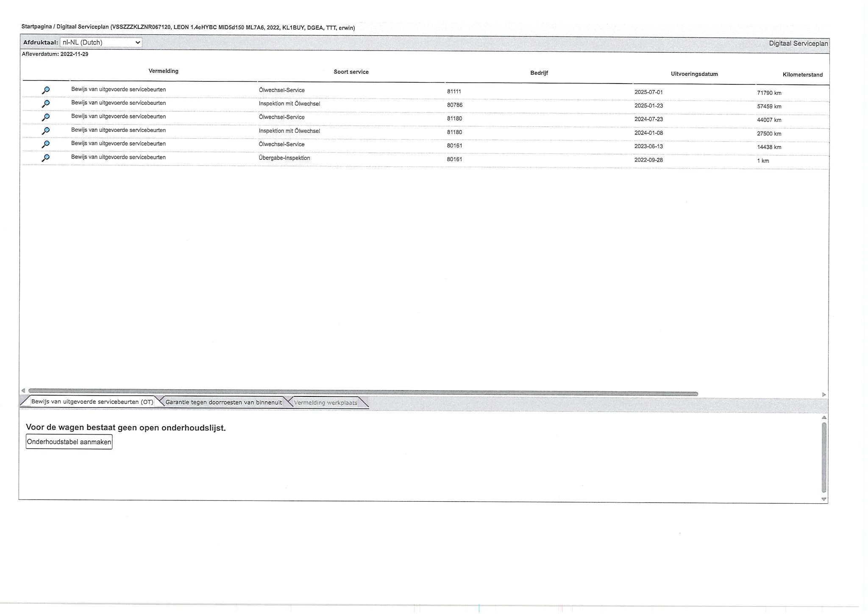This screenshot has width=868, height=614.
Task: Open the Afdruktaal language dropdown
Action: [101, 42]
